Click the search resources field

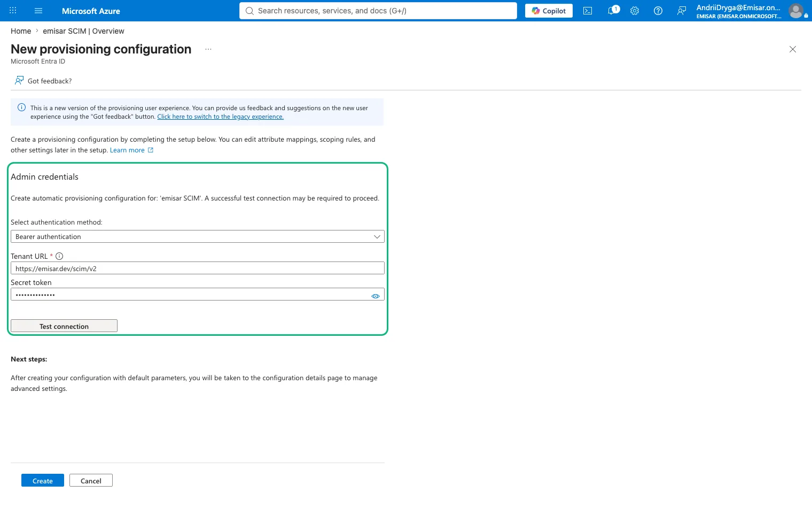[x=378, y=11]
